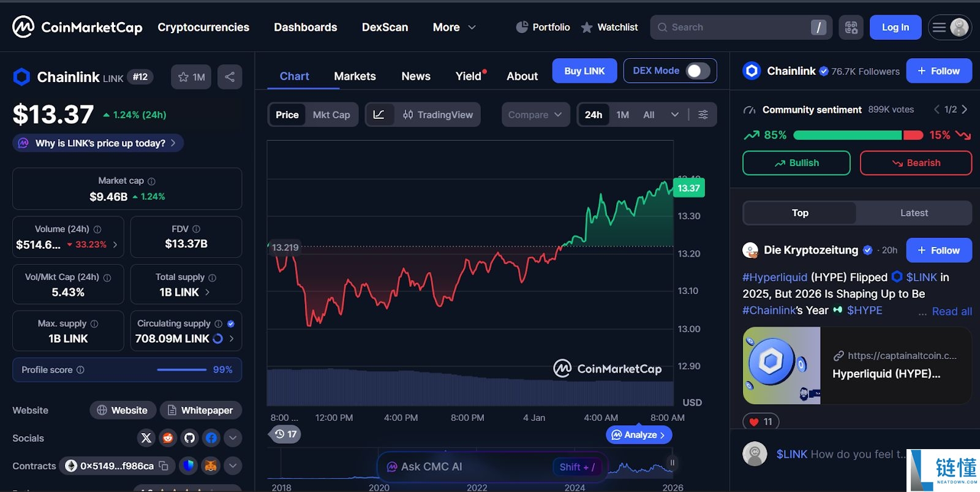Set chart range to 1M
The image size is (980, 492).
(x=623, y=115)
